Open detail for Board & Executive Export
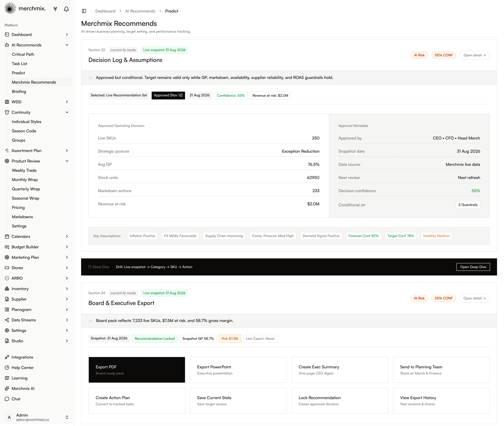The height and width of the screenshot is (426, 504). [474, 298]
